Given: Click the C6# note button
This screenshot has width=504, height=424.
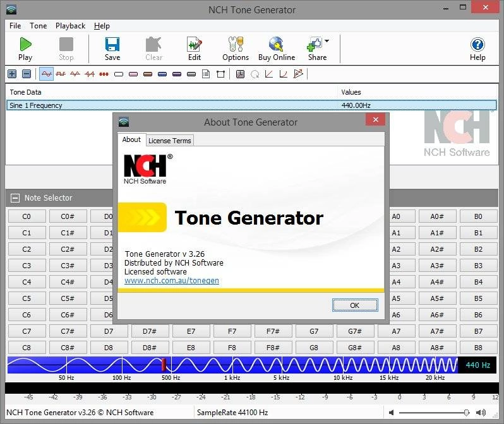Looking at the screenshot, I should pos(68,315).
